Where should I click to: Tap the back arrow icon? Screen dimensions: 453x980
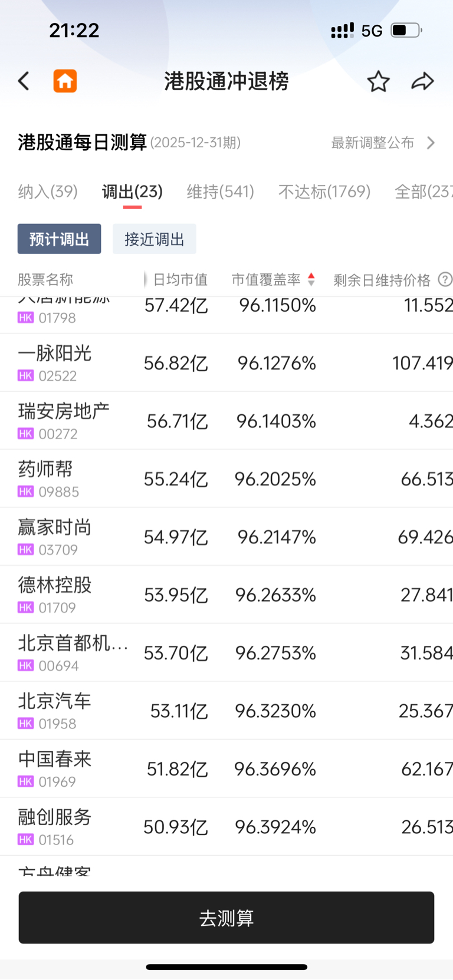coord(24,81)
